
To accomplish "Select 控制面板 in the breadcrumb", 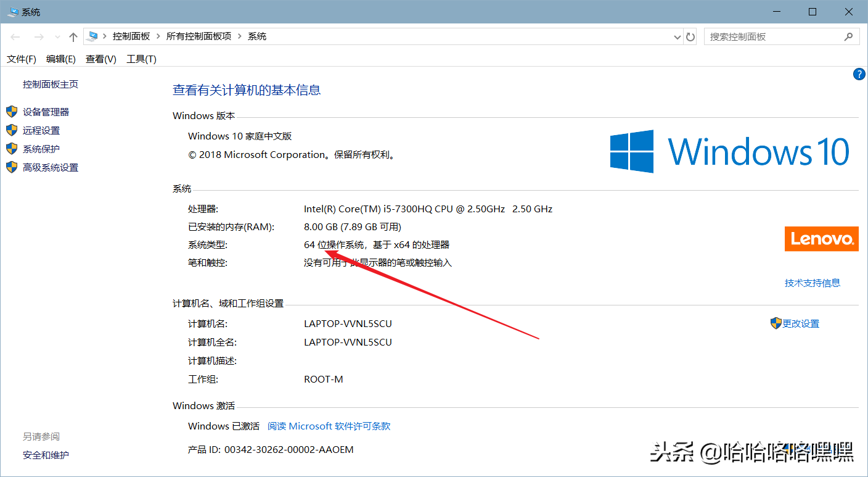I will point(131,36).
